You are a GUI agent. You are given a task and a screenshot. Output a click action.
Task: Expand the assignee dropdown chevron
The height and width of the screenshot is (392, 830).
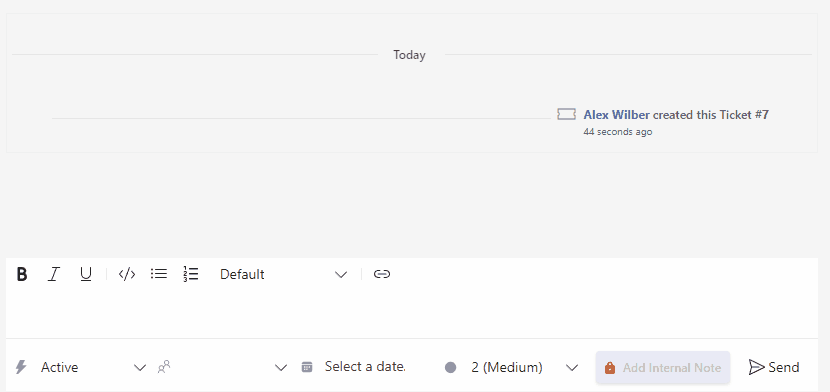[281, 368]
